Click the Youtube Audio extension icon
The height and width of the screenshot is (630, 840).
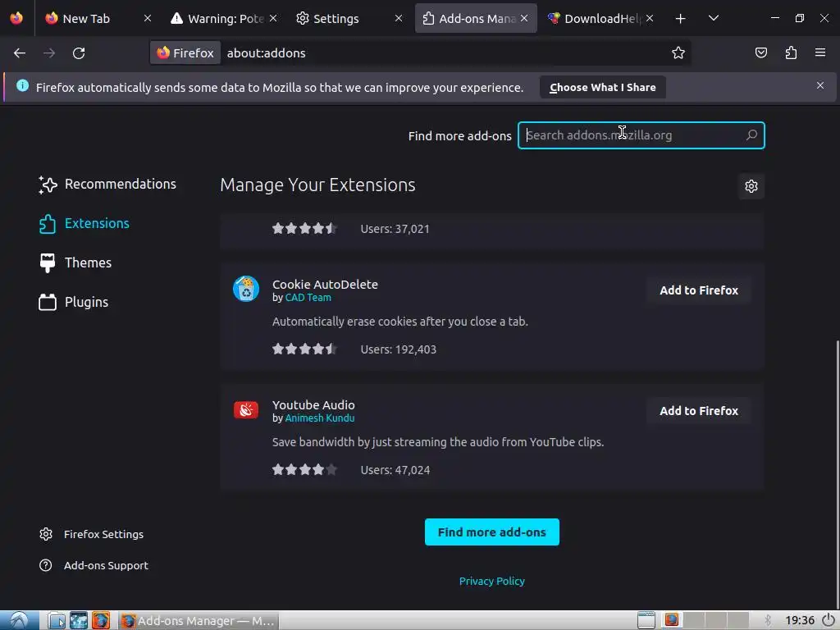click(x=246, y=410)
